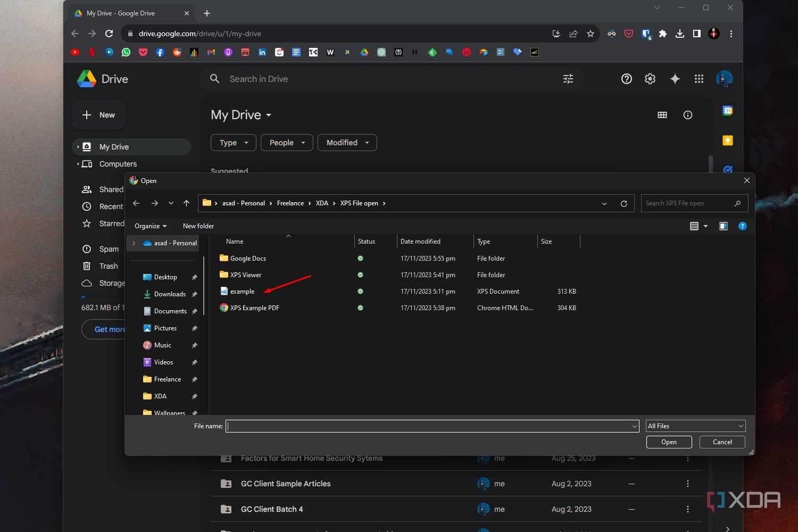Select Desktop in quick access

point(165,277)
